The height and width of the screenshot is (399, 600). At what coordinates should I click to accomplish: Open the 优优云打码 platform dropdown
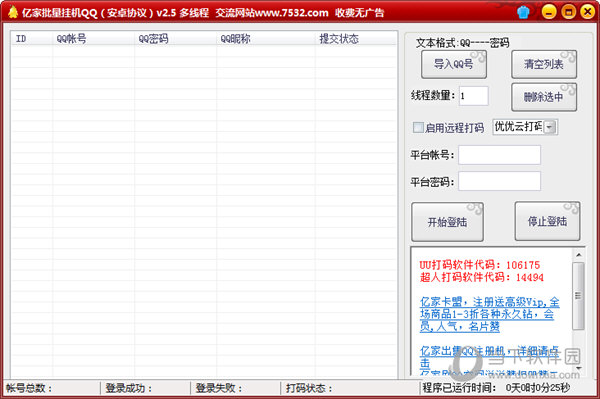(550, 127)
